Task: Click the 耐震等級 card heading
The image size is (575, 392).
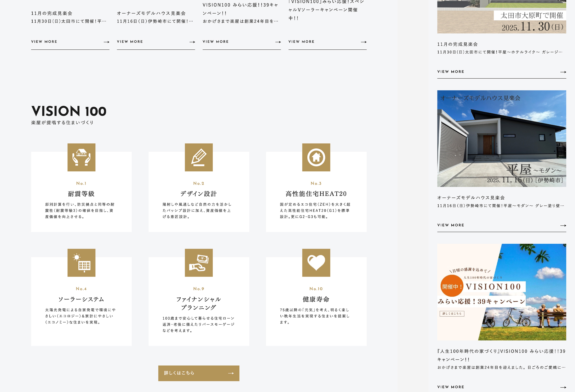Action: (x=81, y=194)
